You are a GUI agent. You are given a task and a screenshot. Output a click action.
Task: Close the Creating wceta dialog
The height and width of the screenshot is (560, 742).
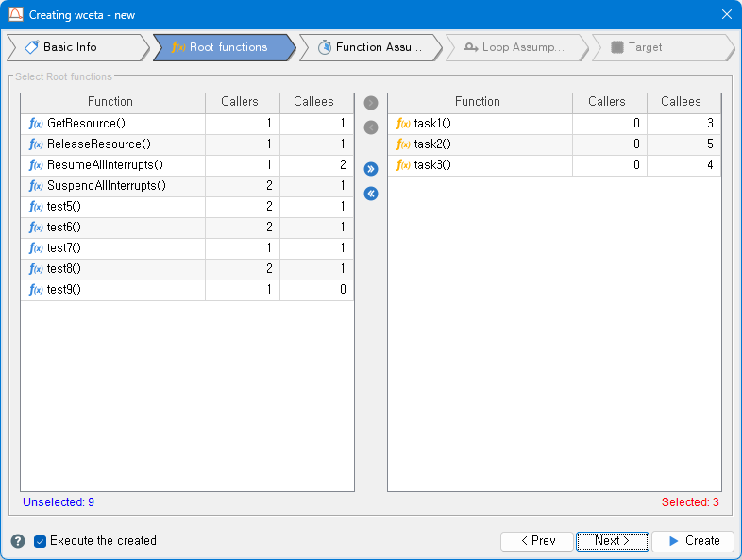click(726, 14)
